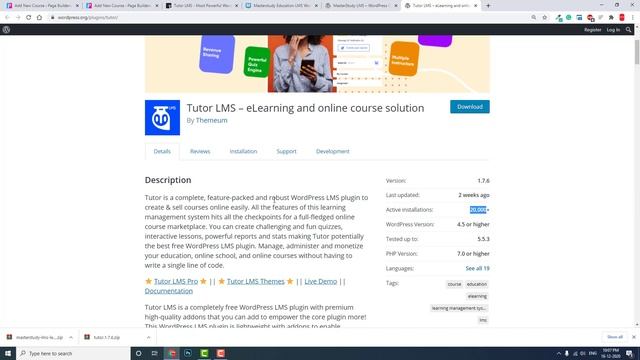640x360 pixels.
Task: Close the active Tutor LMS browser tab
Action: (x=476, y=6)
